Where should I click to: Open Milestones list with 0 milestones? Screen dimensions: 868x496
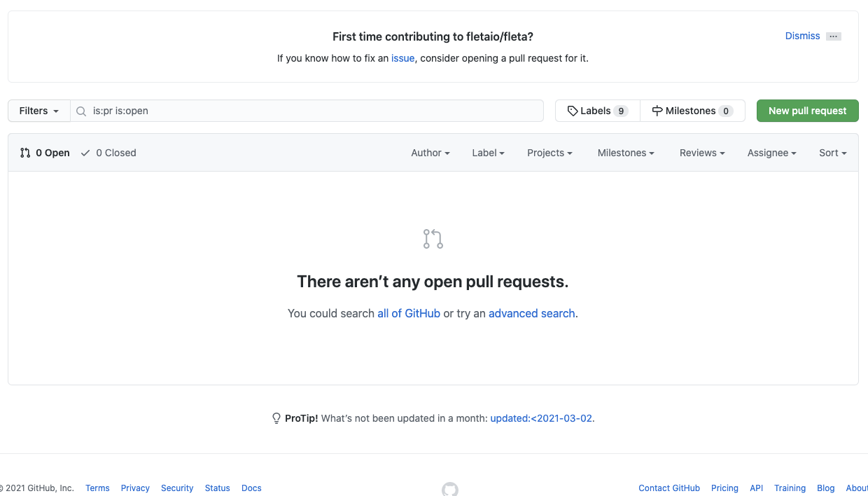(x=692, y=111)
